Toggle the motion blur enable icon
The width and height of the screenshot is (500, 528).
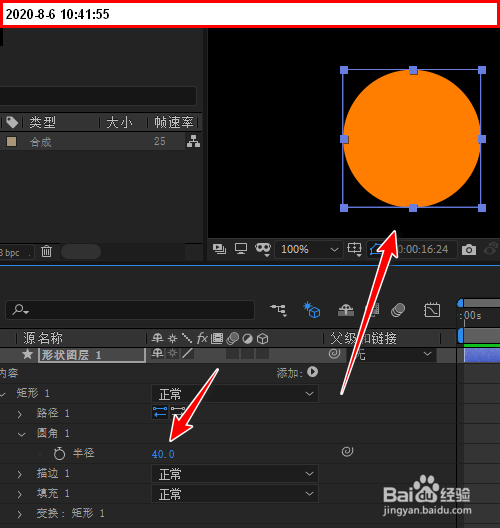[x=398, y=310]
